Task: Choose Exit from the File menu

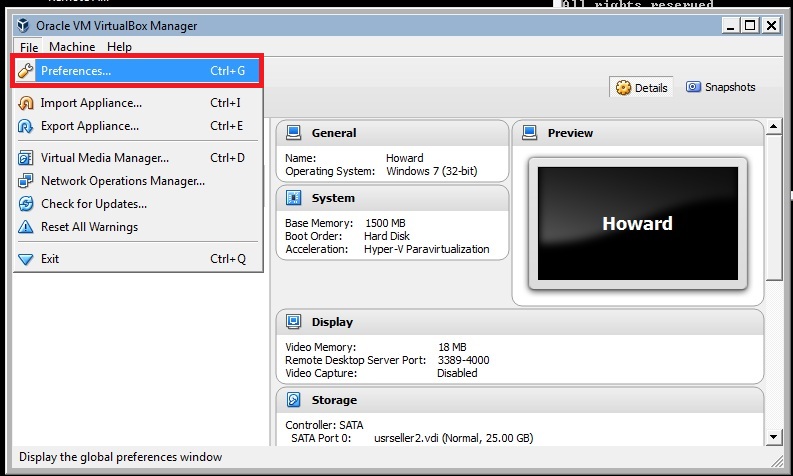Action: click(137, 259)
